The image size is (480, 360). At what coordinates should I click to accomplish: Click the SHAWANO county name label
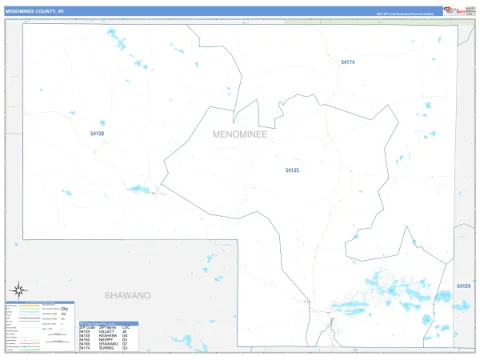tap(128, 295)
